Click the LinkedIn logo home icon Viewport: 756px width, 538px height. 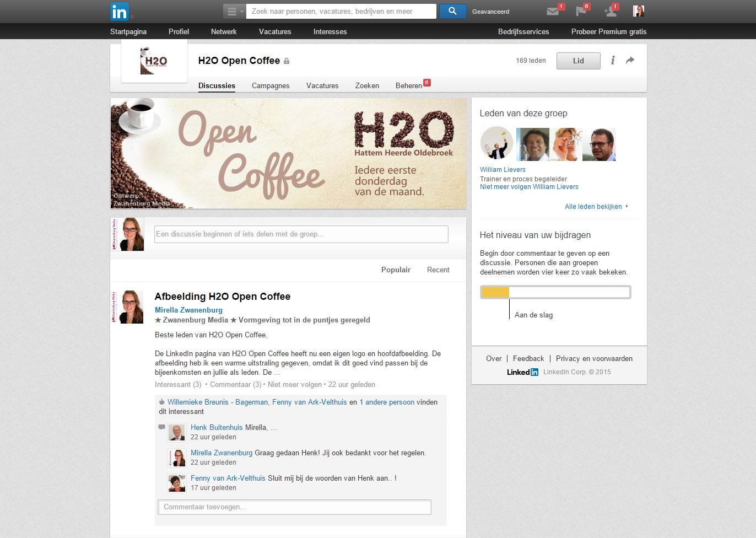[119, 12]
